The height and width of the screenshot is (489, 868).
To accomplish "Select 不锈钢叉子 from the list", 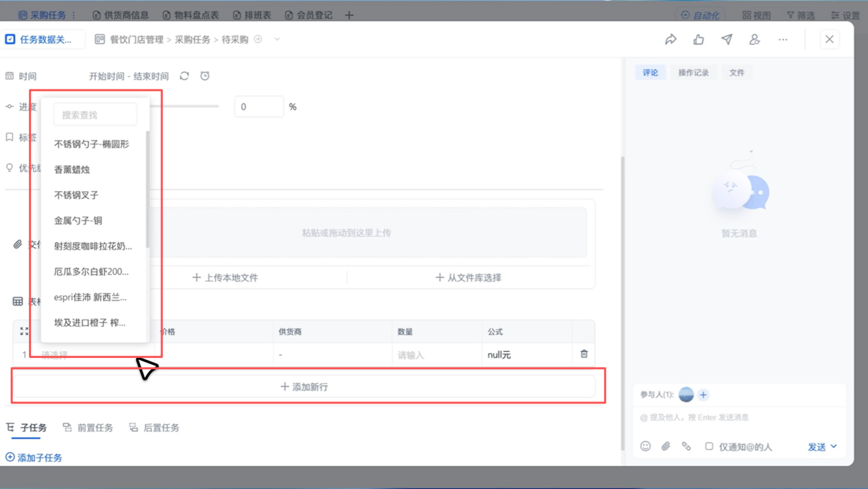I will pyautogui.click(x=76, y=195).
